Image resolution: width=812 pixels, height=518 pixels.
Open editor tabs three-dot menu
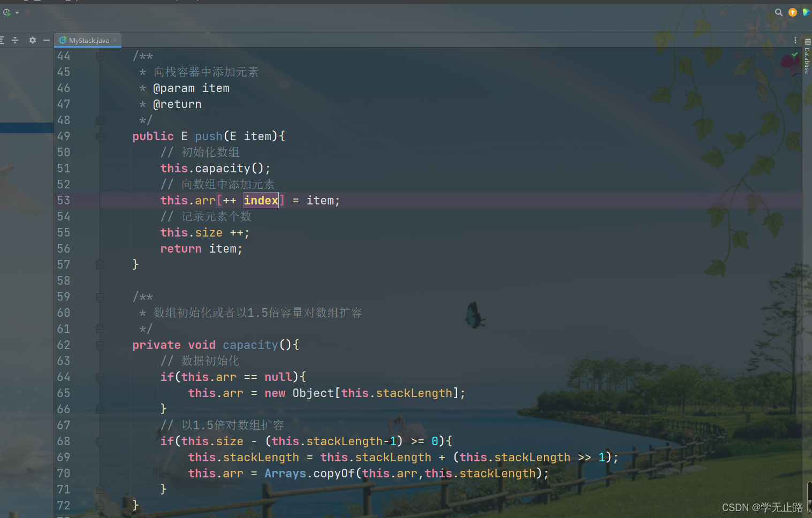(x=795, y=40)
